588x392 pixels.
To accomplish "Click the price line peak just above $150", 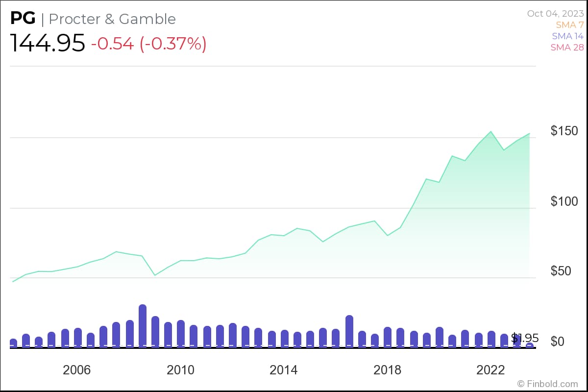I will [490, 131].
